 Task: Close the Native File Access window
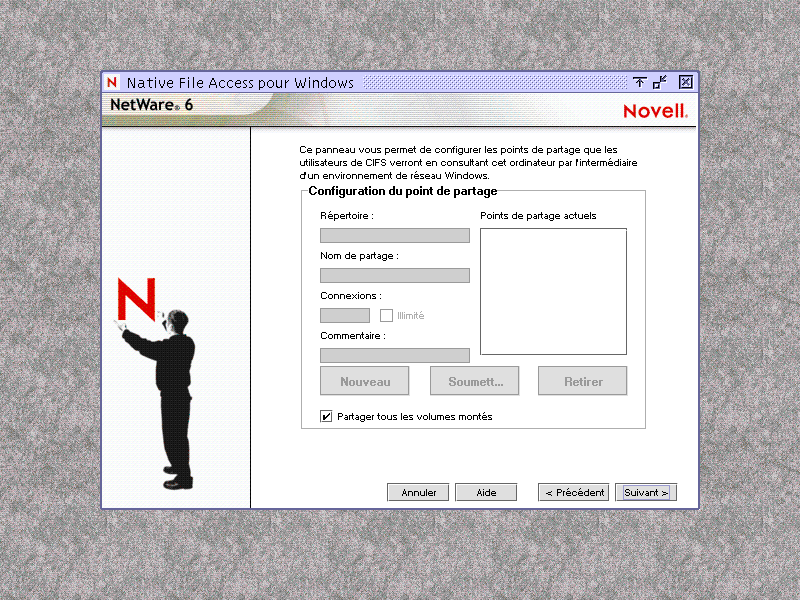pos(686,82)
